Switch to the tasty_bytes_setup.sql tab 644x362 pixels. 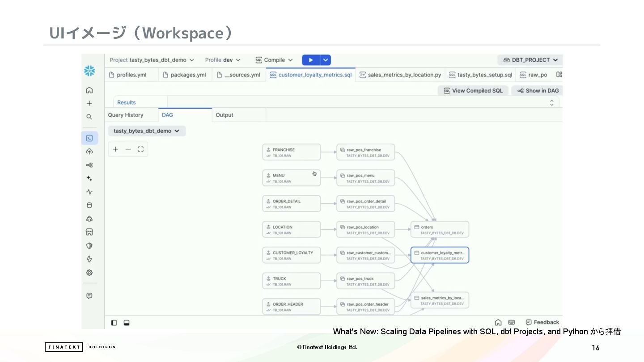pos(480,75)
